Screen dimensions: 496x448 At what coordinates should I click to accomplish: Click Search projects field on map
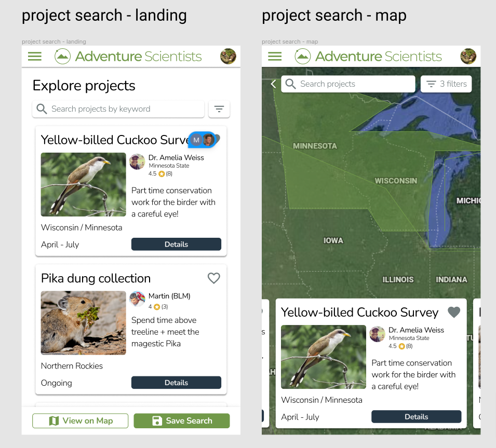click(x=348, y=84)
